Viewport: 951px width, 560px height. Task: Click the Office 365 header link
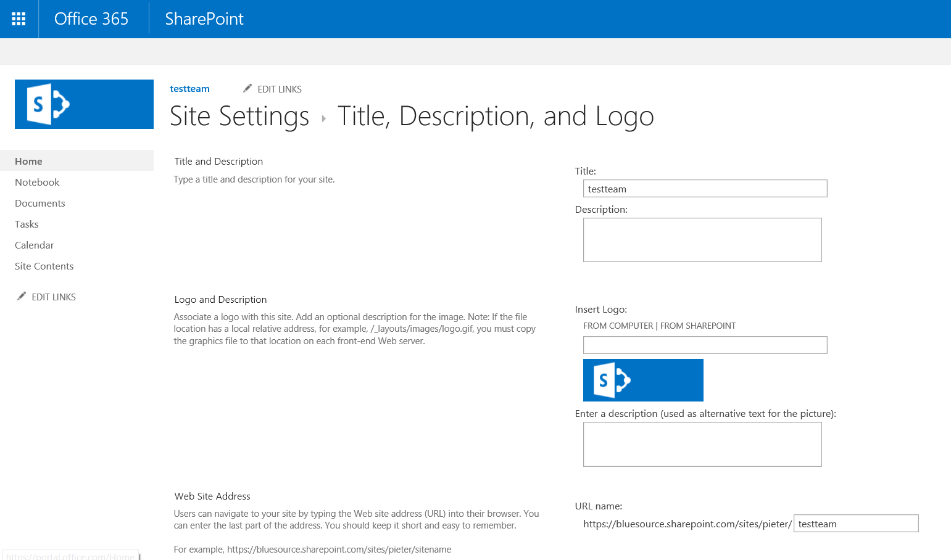[91, 19]
